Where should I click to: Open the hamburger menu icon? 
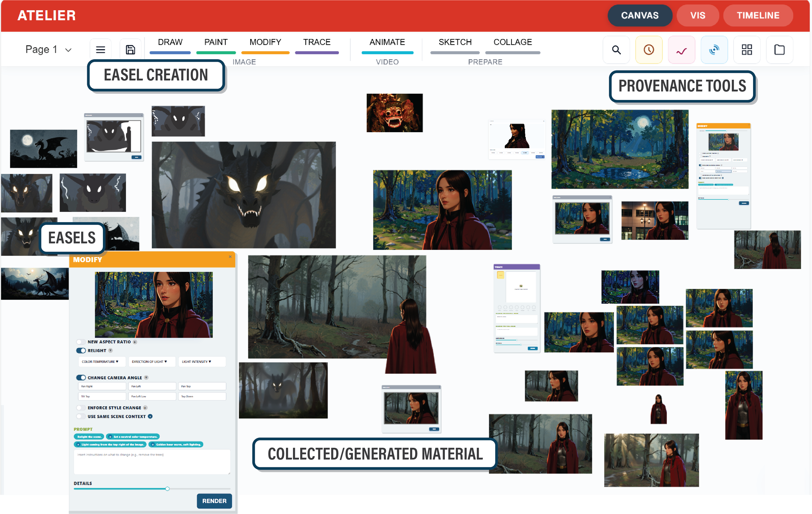pos(100,50)
